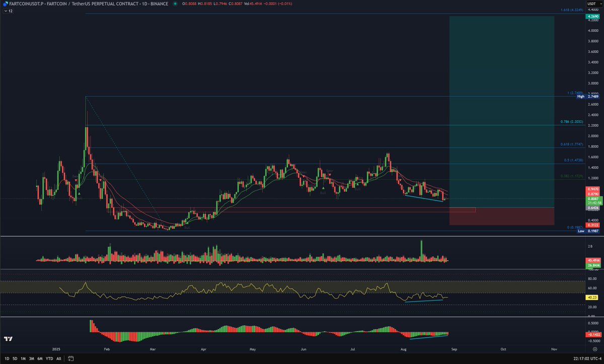Click the 0.9470 red price label
Image resolution: width=604 pixels, height=364 pixels.
(x=592, y=189)
